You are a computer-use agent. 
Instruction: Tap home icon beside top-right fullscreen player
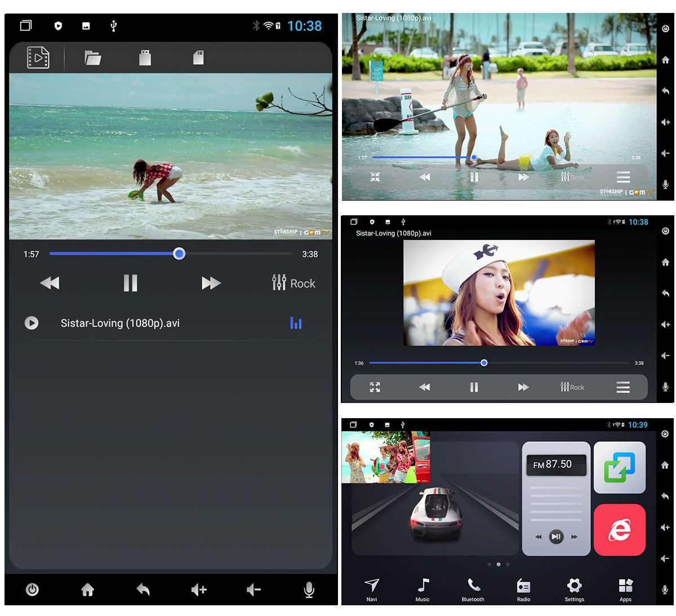click(x=665, y=60)
